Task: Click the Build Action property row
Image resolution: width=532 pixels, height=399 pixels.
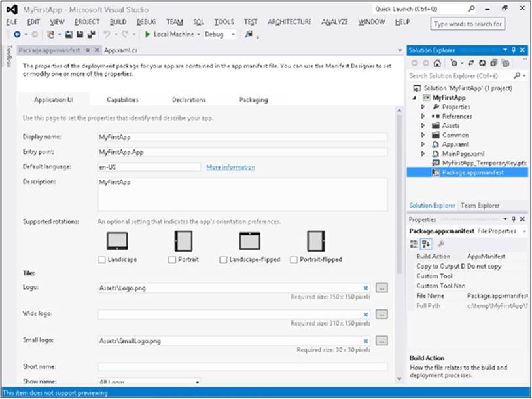Action: (469, 256)
